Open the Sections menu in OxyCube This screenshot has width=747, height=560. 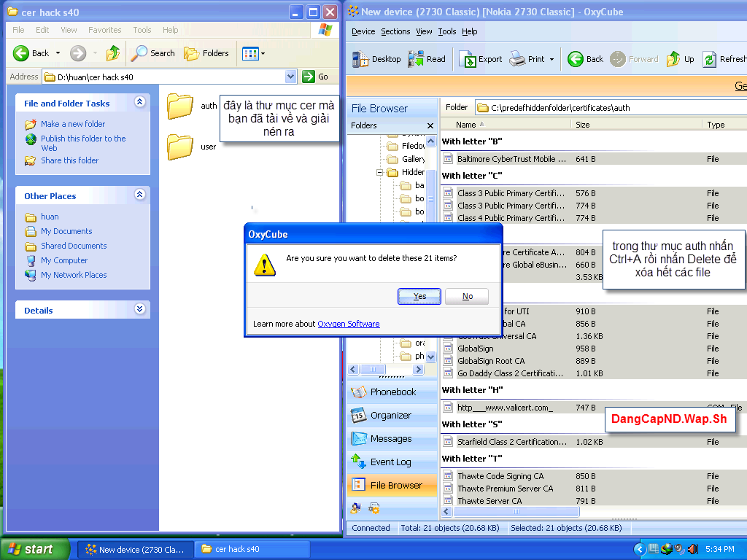coord(395,31)
